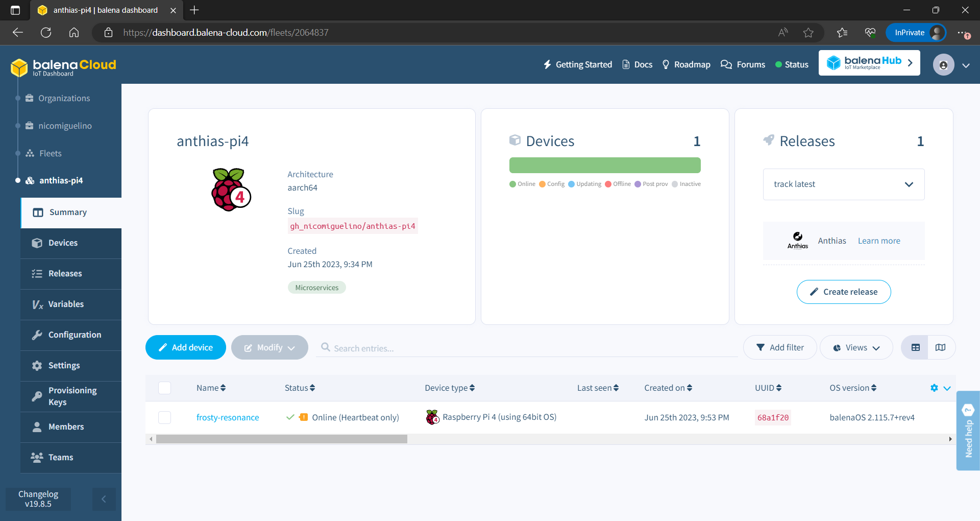The width and height of the screenshot is (980, 521).
Task: View site information lock icon
Action: coord(108,33)
